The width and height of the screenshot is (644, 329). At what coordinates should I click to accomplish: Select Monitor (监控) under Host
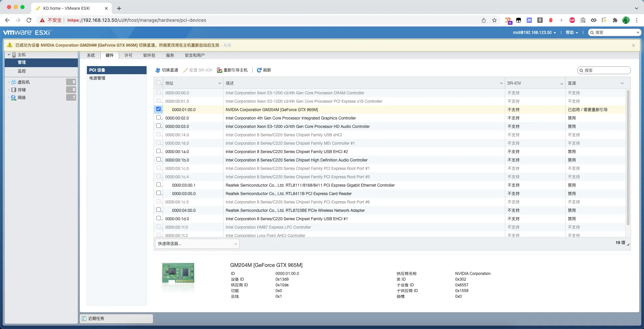(x=42, y=71)
